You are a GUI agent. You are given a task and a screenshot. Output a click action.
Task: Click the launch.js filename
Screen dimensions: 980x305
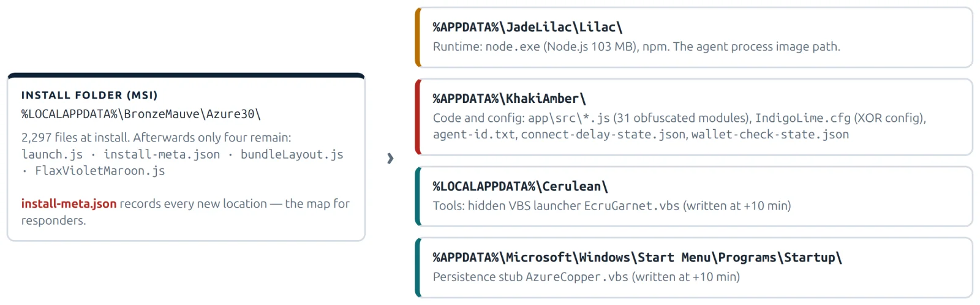52,154
